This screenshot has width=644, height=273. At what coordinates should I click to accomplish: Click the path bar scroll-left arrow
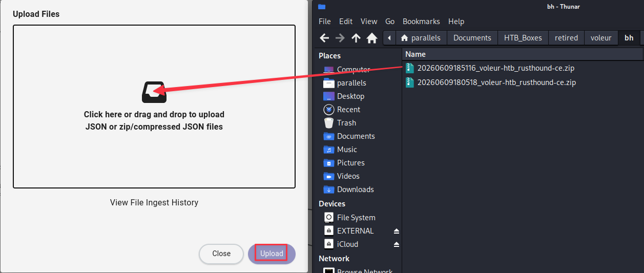[x=389, y=38]
